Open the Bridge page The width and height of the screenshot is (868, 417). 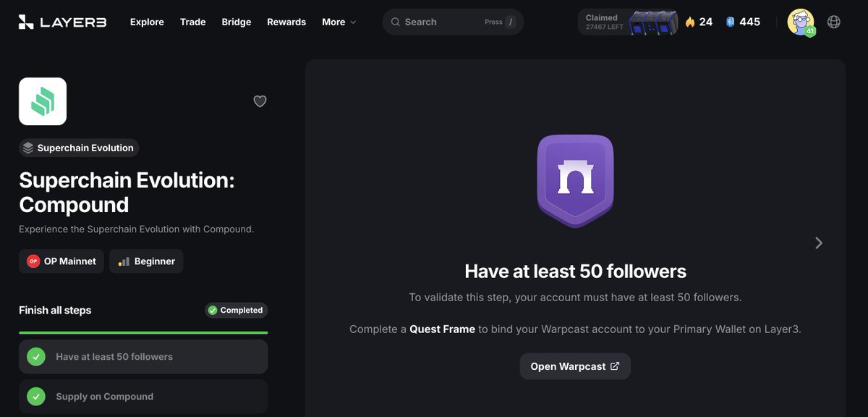(237, 22)
